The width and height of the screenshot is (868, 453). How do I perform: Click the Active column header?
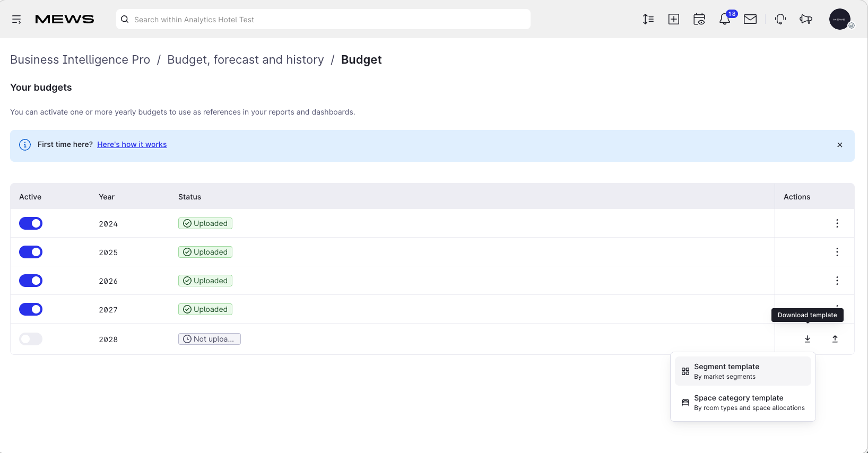pos(30,197)
